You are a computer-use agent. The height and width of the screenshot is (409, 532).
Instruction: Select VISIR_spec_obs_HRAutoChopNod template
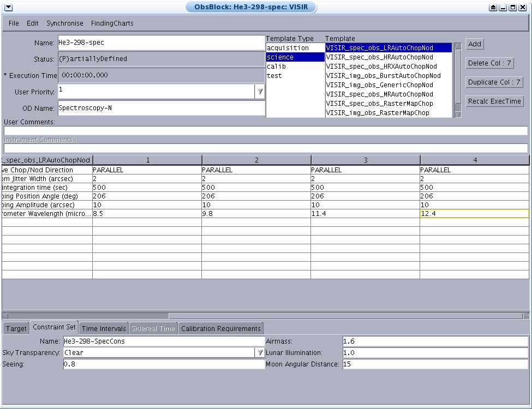pyautogui.click(x=389, y=57)
